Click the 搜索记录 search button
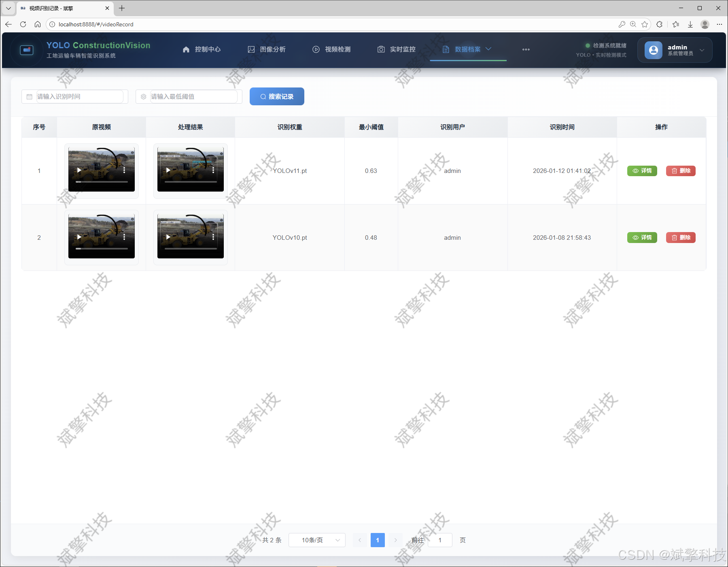The image size is (728, 567). (277, 96)
